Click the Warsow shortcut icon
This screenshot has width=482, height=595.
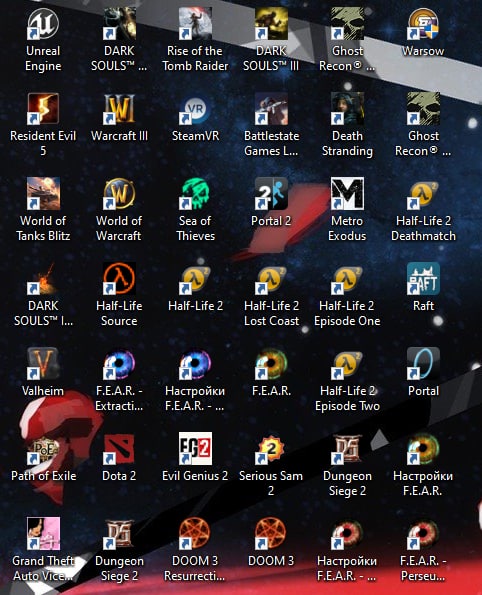pos(423,24)
